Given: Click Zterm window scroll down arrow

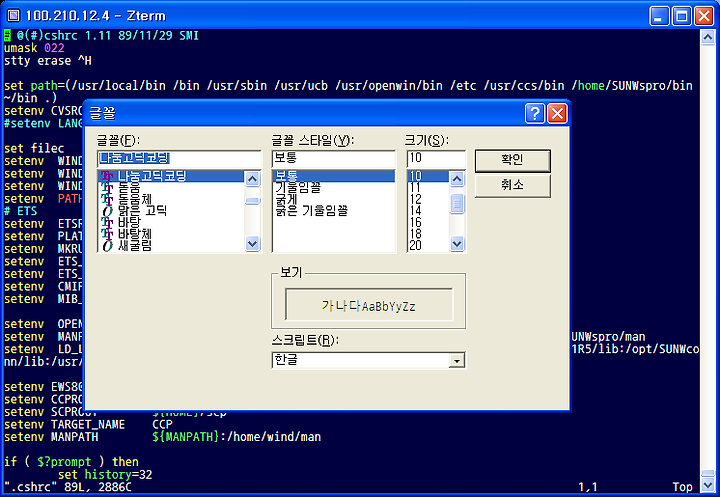Looking at the screenshot, I should tap(708, 485).
